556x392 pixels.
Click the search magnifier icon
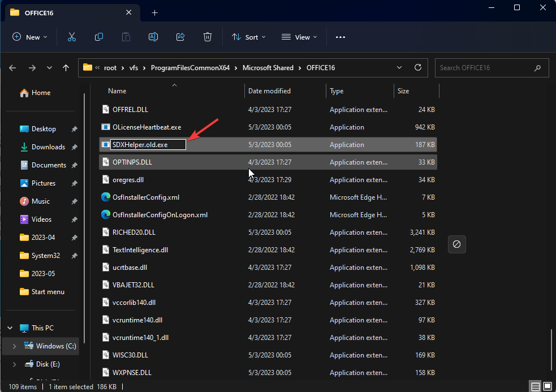[x=537, y=68]
